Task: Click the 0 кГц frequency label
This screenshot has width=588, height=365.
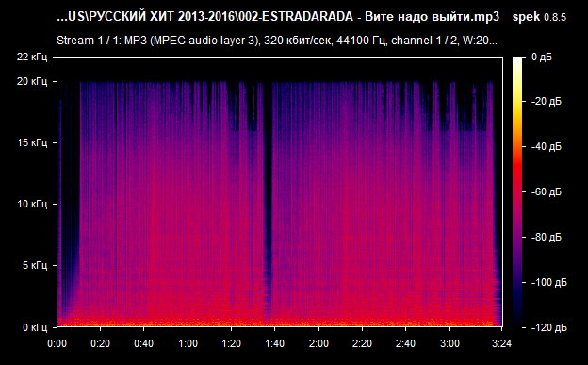Action: (35, 327)
